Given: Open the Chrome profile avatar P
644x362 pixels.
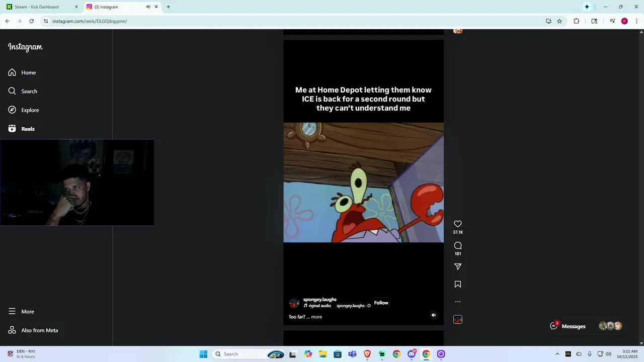Looking at the screenshot, I should tap(624, 21).
